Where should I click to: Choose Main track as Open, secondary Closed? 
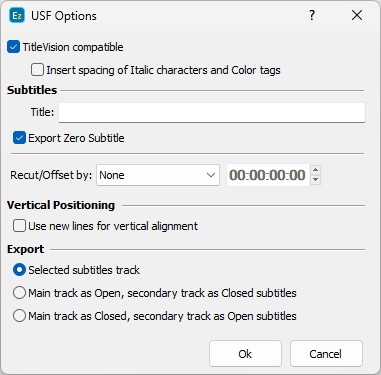[19, 293]
